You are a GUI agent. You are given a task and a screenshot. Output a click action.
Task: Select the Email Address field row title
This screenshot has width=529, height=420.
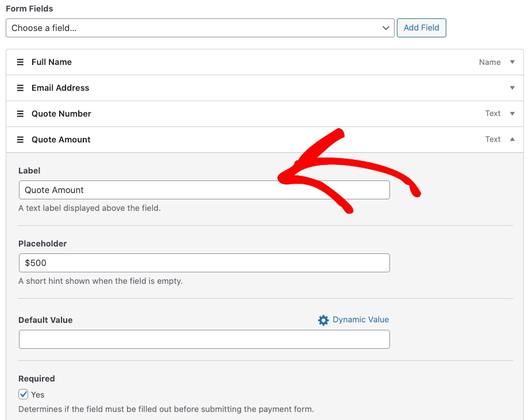[60, 88]
